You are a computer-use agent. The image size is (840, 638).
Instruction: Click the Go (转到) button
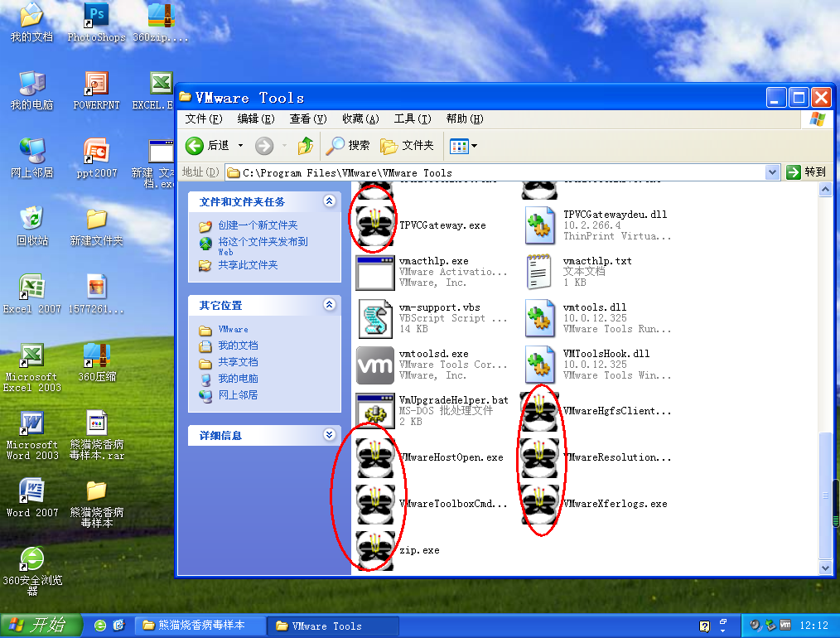(806, 172)
